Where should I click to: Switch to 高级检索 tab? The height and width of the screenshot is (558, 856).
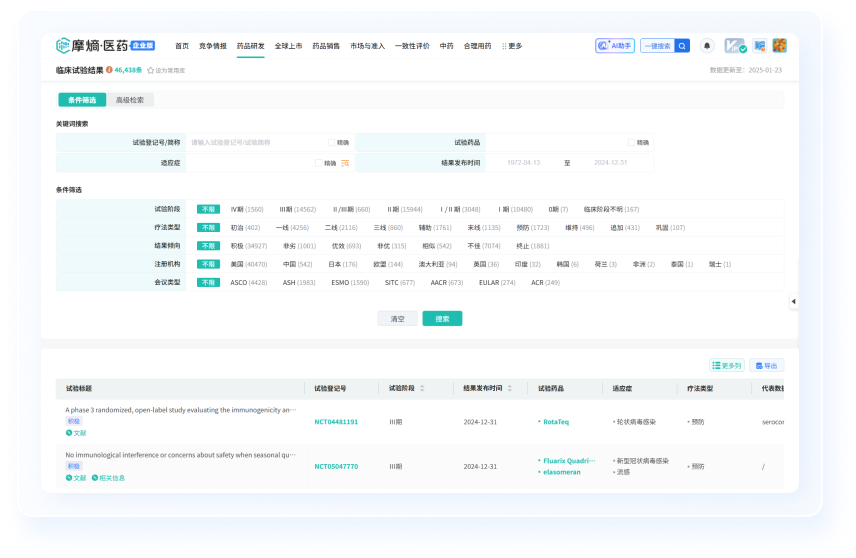point(130,100)
